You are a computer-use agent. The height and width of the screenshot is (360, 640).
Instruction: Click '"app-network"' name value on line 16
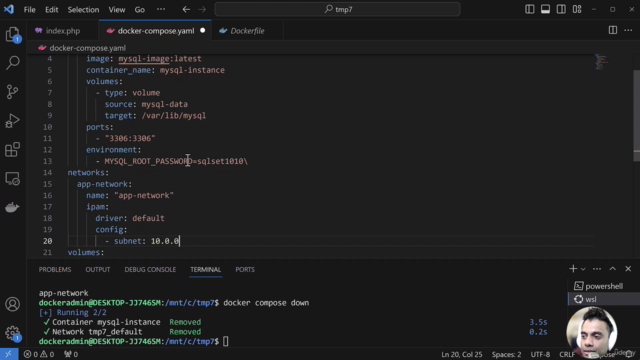point(144,196)
